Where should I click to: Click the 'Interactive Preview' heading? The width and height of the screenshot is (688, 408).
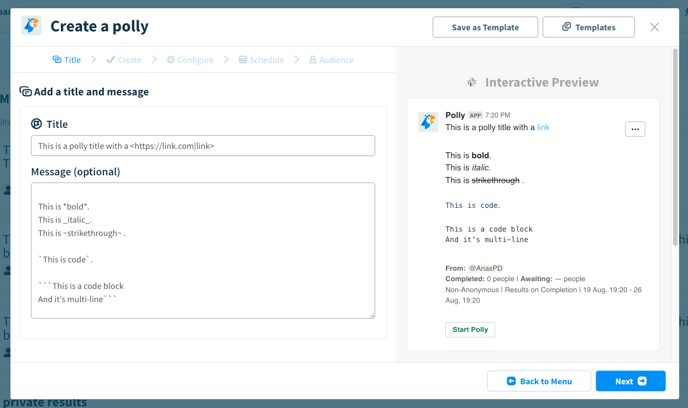pyautogui.click(x=541, y=82)
